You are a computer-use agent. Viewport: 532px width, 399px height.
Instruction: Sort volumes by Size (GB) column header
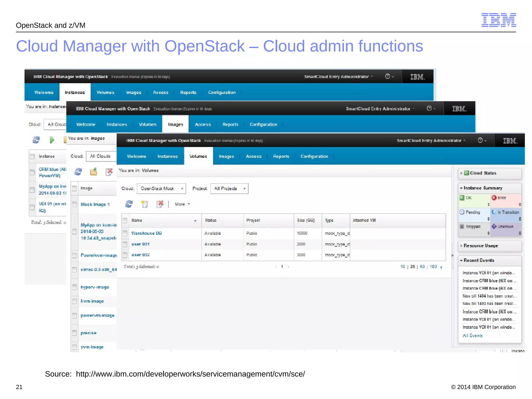[x=308, y=220]
